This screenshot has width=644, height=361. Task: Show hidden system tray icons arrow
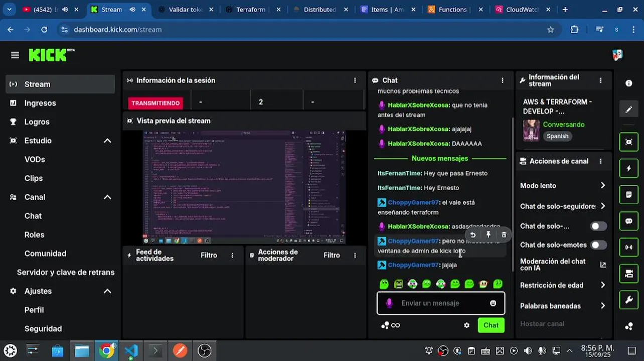click(x=569, y=350)
